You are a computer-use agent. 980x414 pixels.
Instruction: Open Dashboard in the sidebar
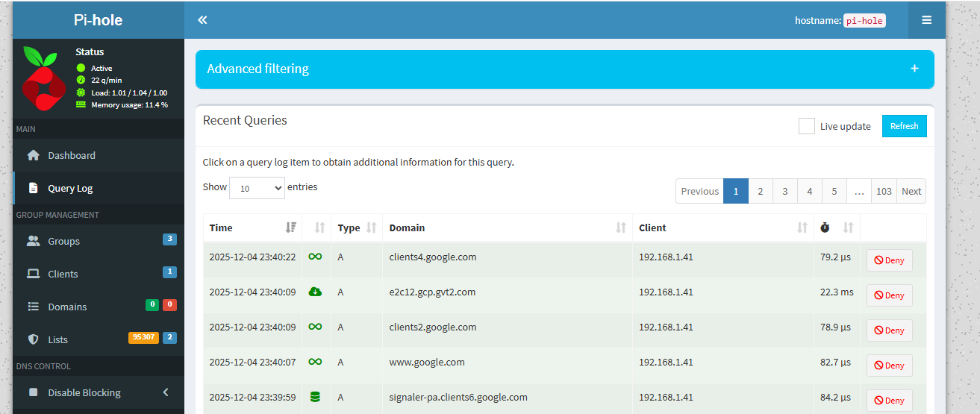pyautogui.click(x=99, y=155)
